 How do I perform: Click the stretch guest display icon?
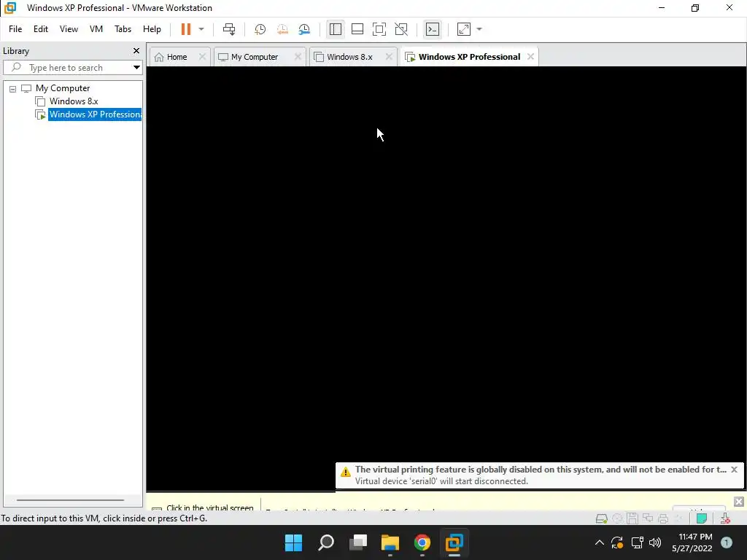(464, 29)
